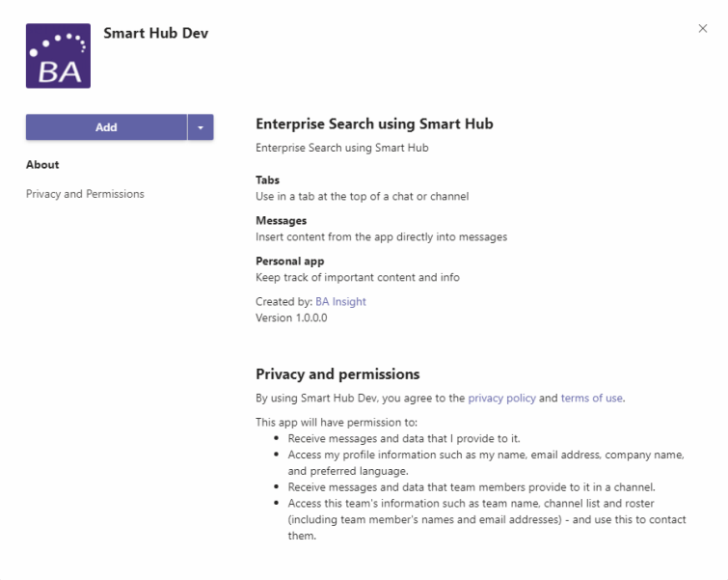Viewport: 728px width, 580px height.
Task: Open Privacy and Permissions in the sidebar
Action: [85, 194]
